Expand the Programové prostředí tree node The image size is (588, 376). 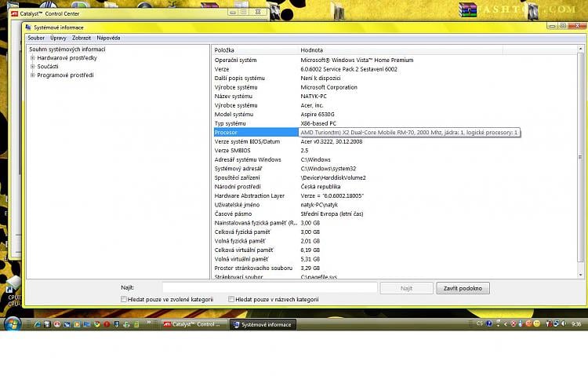click(x=33, y=75)
